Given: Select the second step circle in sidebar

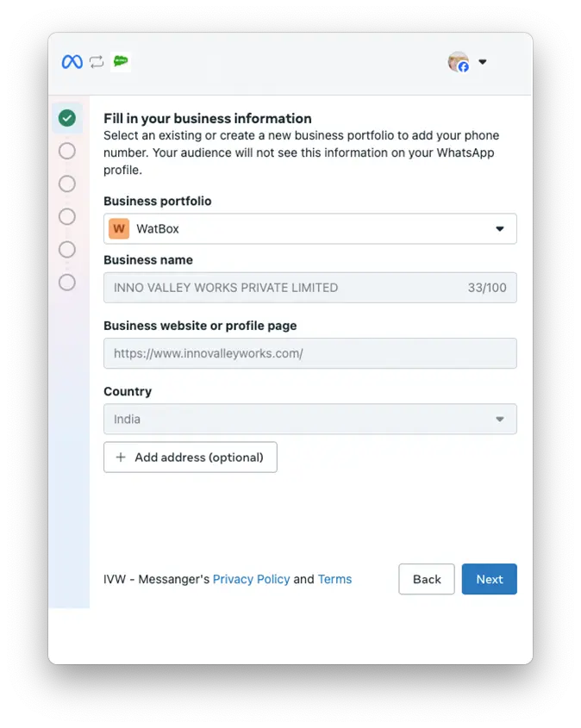Looking at the screenshot, I should (66, 151).
